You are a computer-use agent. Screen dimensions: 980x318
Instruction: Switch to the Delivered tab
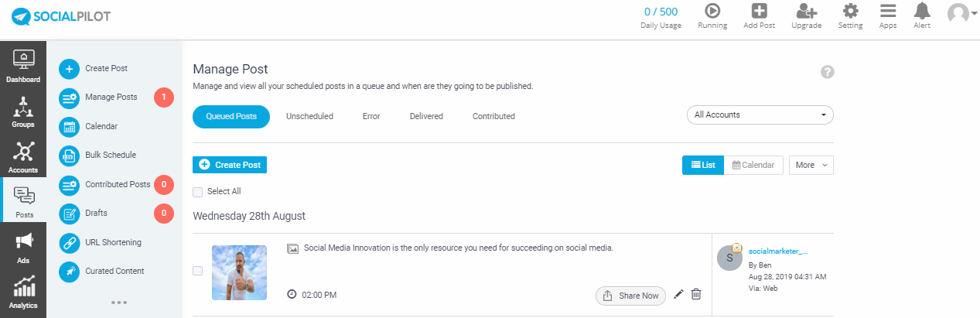click(426, 116)
